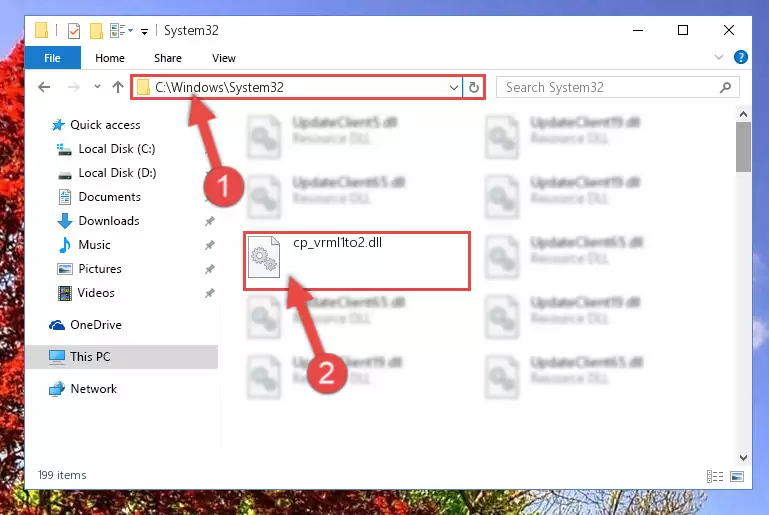The width and height of the screenshot is (769, 515).
Task: Click the scrollbar up arrow
Action: (x=743, y=114)
